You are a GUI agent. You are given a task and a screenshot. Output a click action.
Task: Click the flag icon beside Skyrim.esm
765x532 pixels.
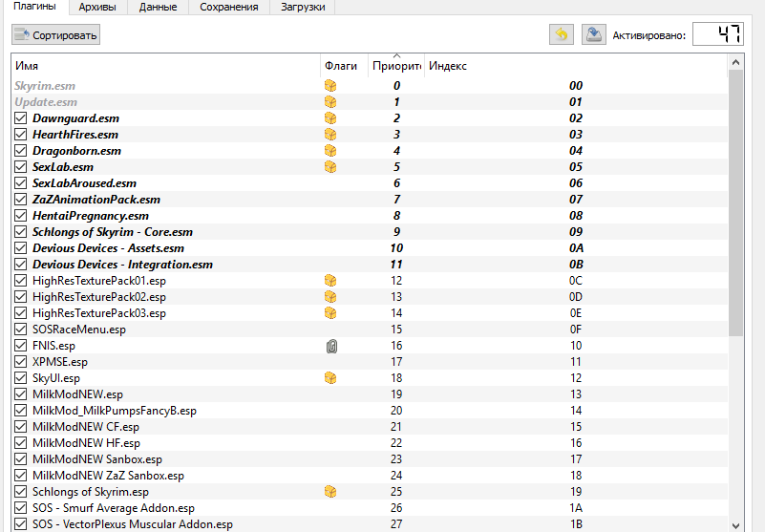pos(330,86)
